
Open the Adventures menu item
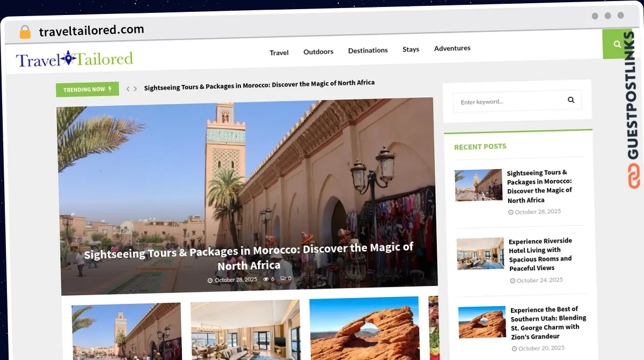[x=452, y=48]
